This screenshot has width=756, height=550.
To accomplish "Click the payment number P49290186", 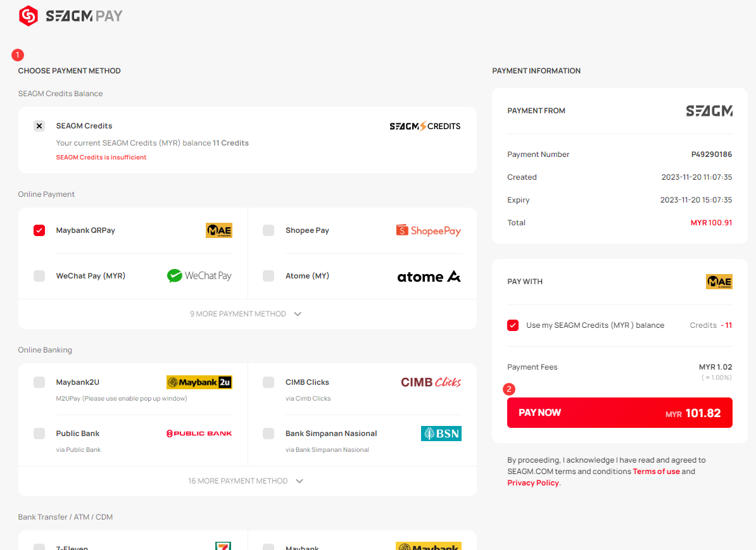I will coord(711,154).
